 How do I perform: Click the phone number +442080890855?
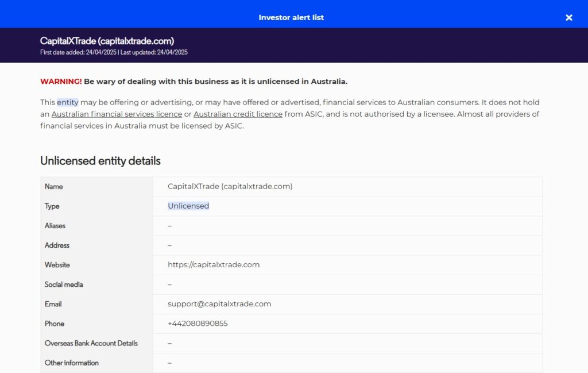[x=198, y=324]
